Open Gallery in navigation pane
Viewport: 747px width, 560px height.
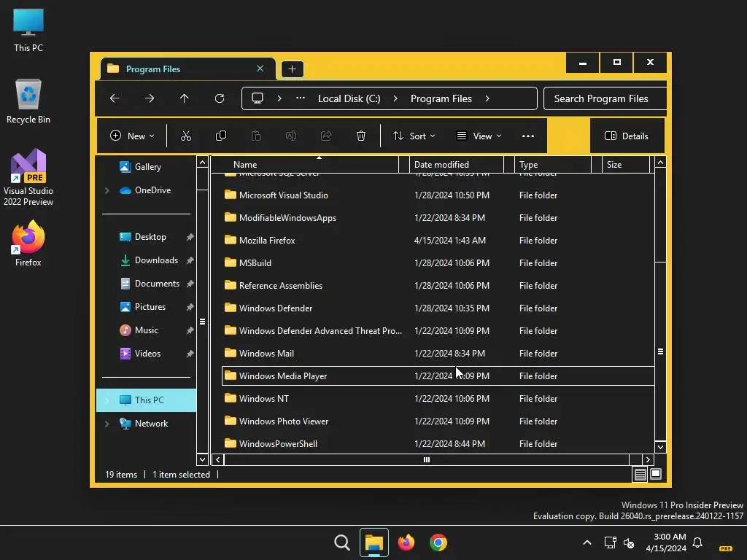tap(146, 167)
